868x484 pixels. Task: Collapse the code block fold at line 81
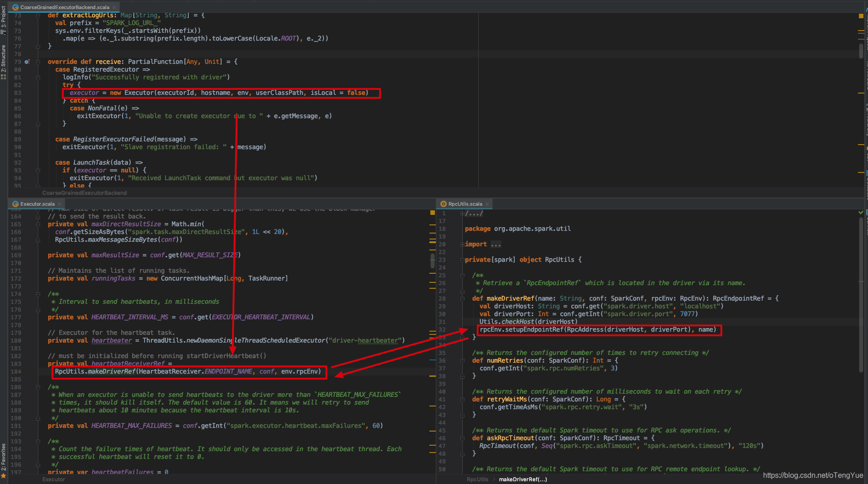coord(38,78)
